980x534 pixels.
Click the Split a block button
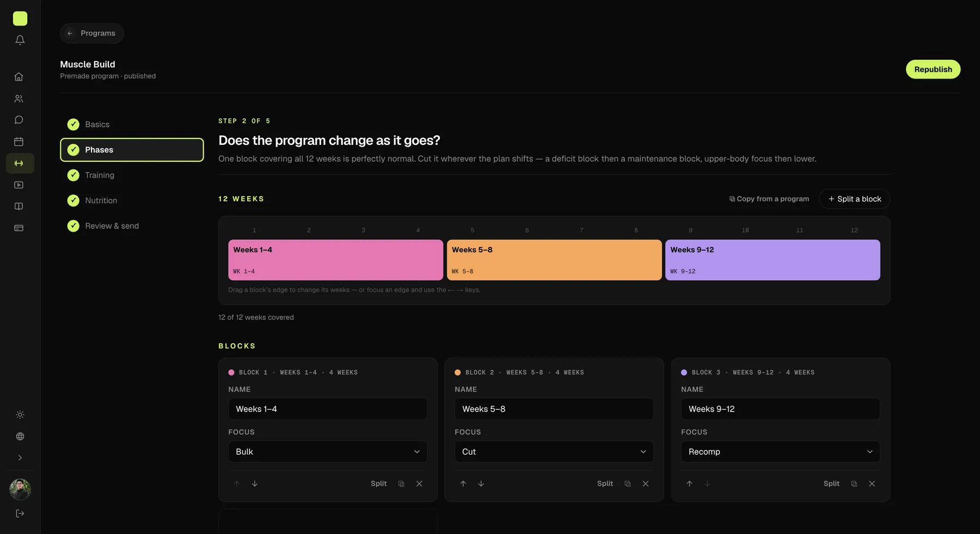tap(854, 199)
